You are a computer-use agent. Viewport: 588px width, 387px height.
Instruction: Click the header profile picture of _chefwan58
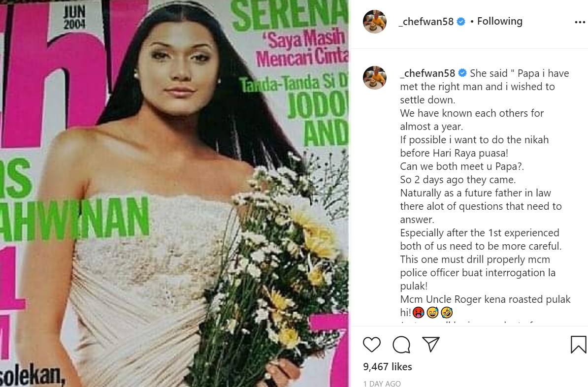(375, 22)
